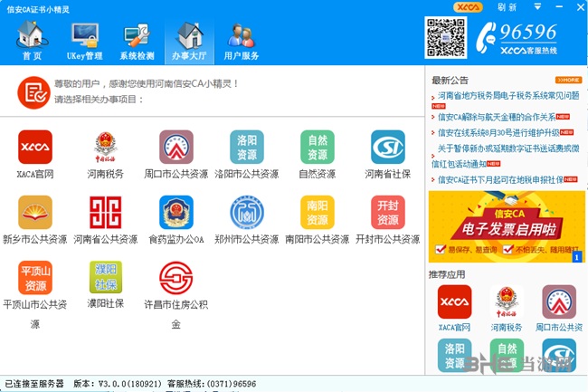Click the red document icon beside greeting
588x392 pixels.
(33, 92)
